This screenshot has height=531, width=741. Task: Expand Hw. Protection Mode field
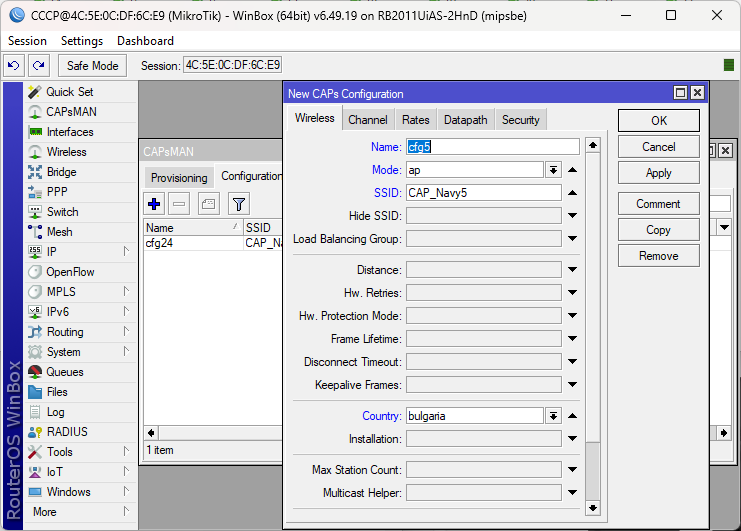pyautogui.click(x=572, y=316)
